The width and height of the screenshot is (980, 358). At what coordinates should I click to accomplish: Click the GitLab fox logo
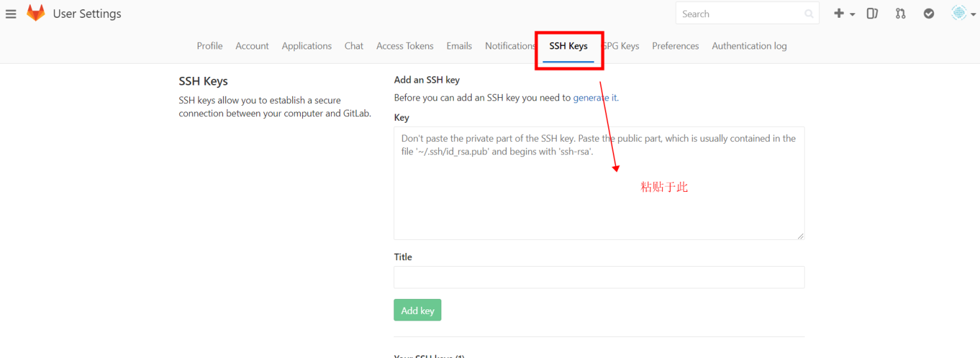(35, 13)
